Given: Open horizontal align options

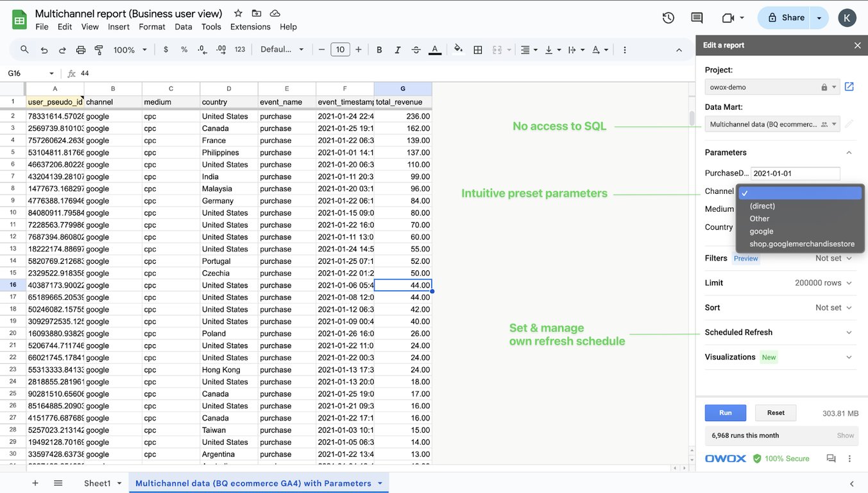Looking at the screenshot, I should [x=529, y=49].
